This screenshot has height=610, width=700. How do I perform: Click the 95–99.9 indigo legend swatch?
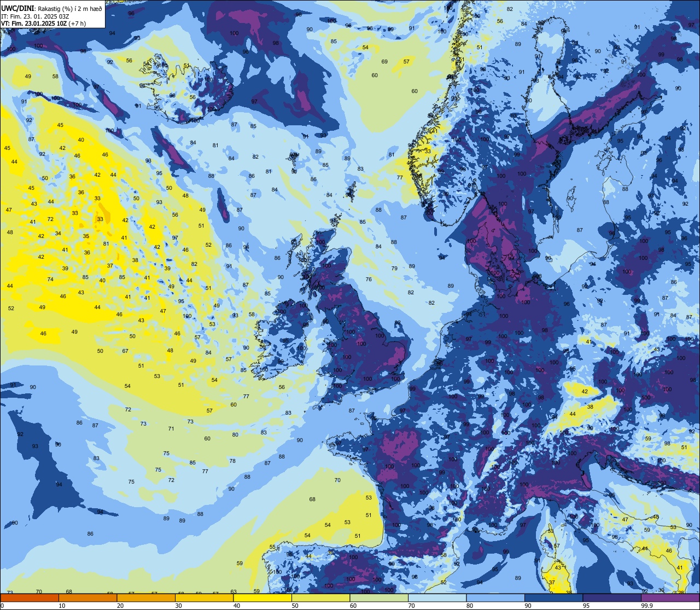point(611,598)
